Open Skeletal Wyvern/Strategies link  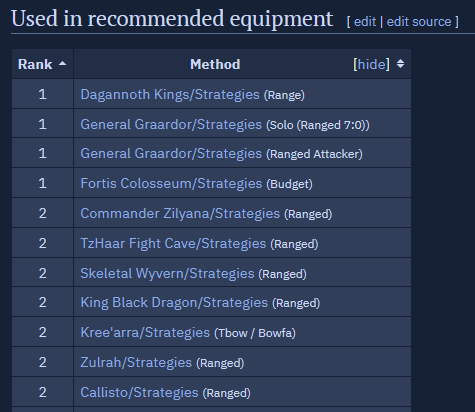[x=167, y=273]
